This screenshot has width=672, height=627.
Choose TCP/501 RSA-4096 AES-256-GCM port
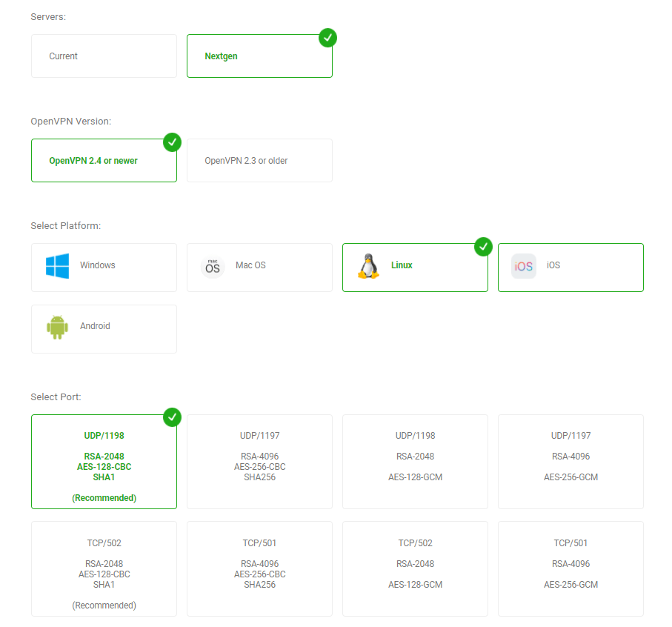click(570, 569)
